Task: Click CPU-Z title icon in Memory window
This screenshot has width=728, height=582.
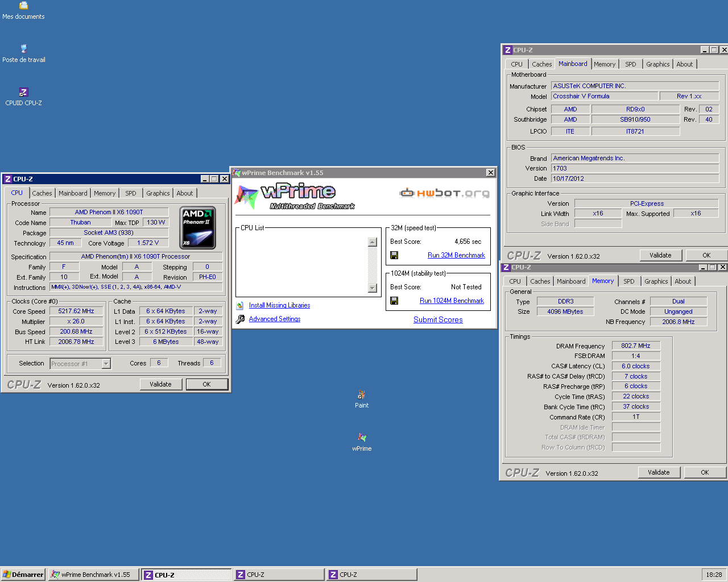Action: point(506,267)
